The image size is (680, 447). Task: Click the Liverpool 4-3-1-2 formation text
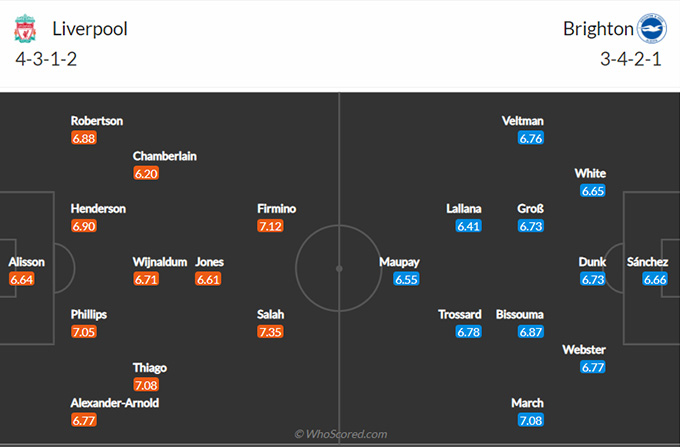[x=46, y=59]
